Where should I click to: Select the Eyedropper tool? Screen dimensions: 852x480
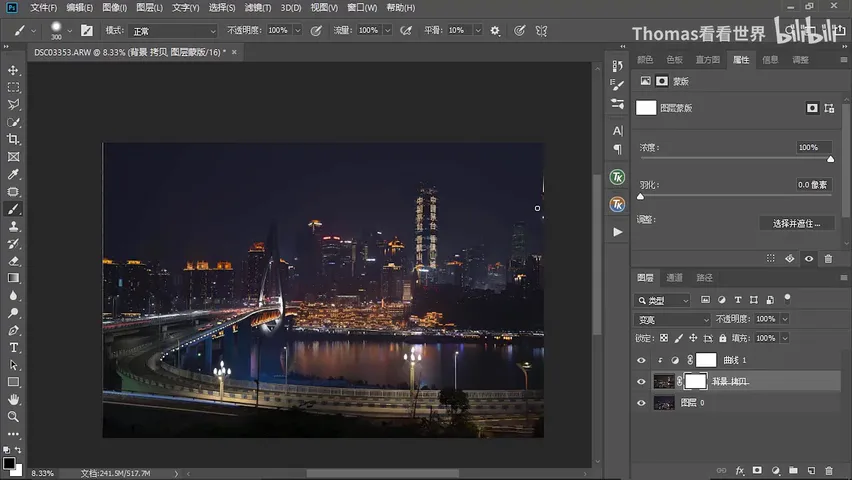coord(13,174)
